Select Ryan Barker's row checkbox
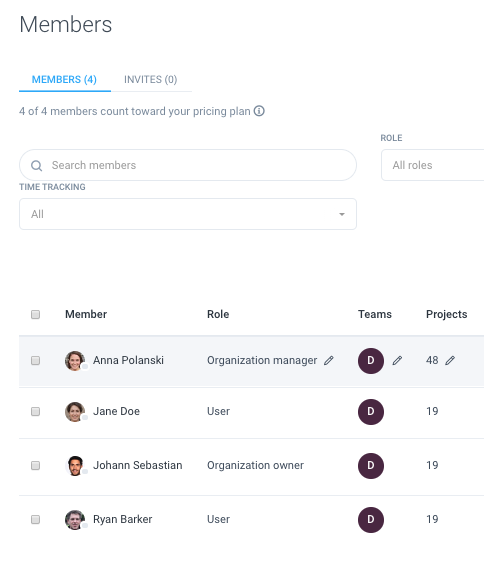Screen dimensions: 484x564 35,519
